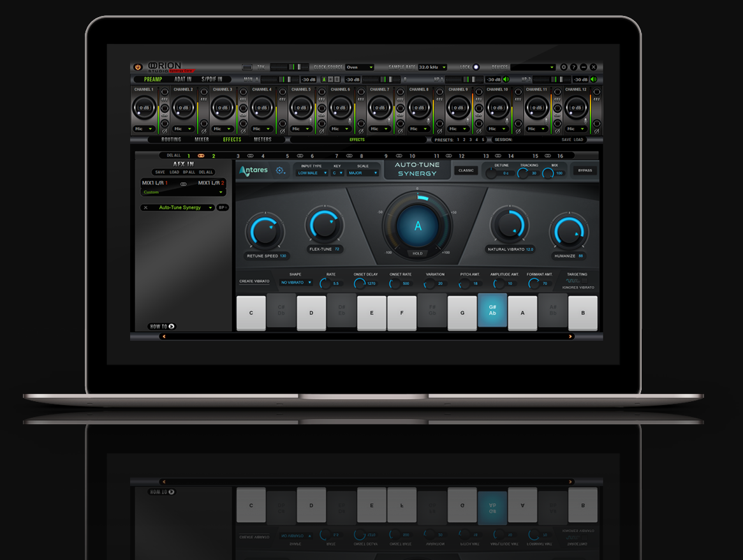Click the MIX1 L/R stereo link icon
Screen dimensions: 743x560
tap(184, 184)
